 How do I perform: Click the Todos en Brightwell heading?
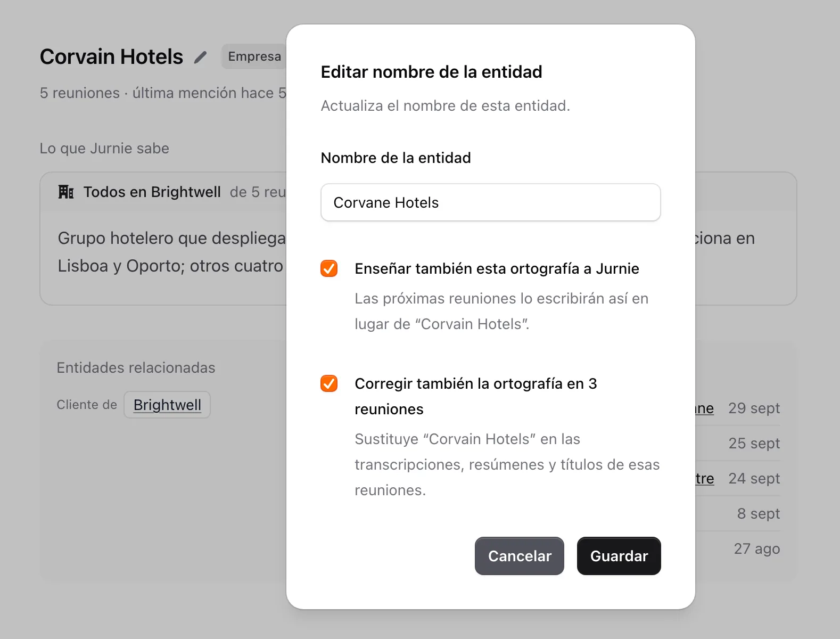click(x=152, y=192)
